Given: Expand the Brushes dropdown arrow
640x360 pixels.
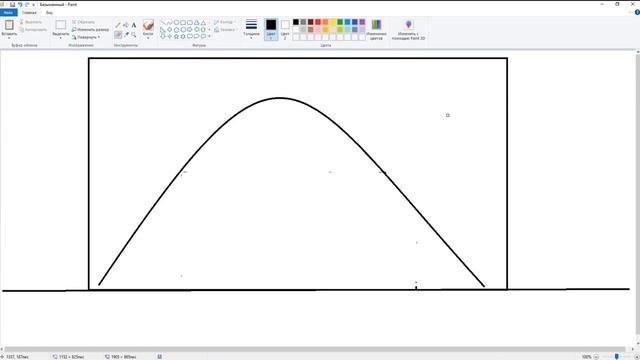Looking at the screenshot, I should 148,37.
